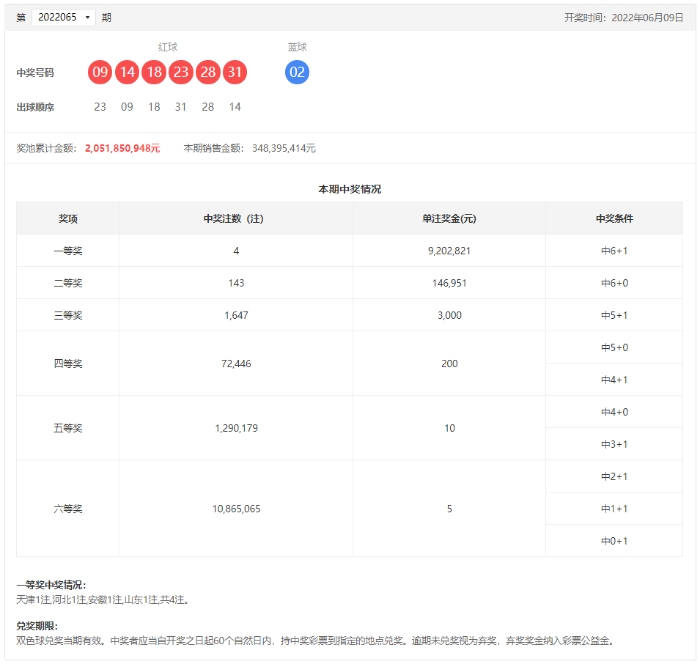Click the 一等奖中奖情况 heading
Screen dimensions: 700x664
(x=51, y=584)
